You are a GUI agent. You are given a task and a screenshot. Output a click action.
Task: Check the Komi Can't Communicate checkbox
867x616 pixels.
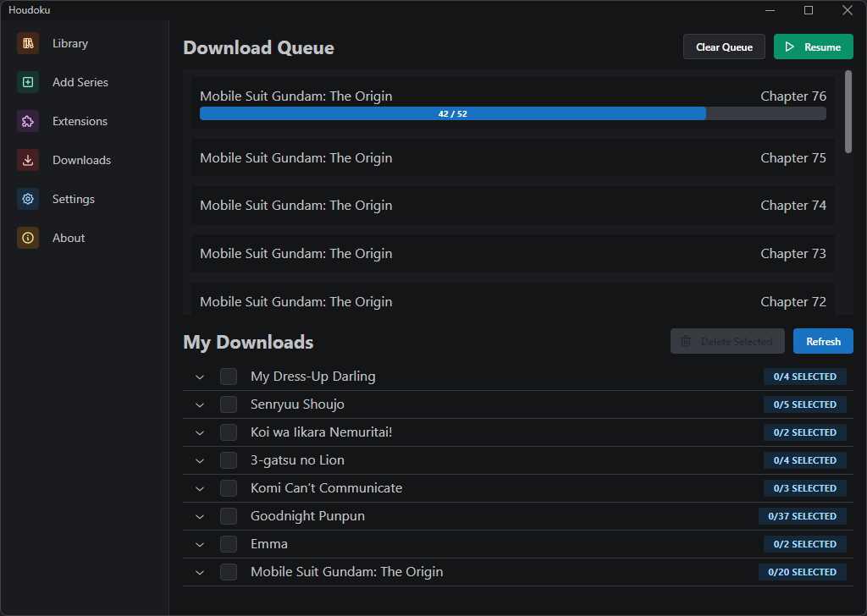229,488
